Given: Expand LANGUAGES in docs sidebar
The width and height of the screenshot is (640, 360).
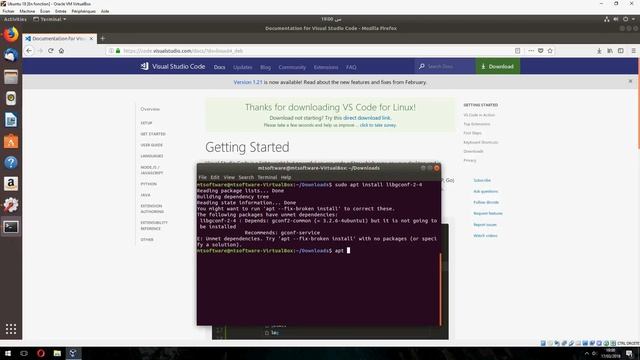Looking at the screenshot, I should click(x=152, y=156).
